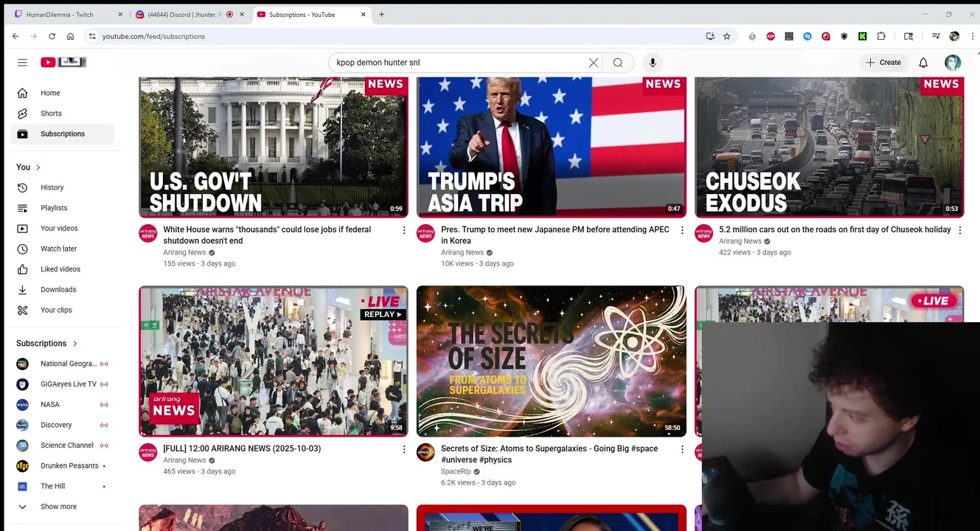The image size is (980, 531).
Task: Open Playlists in sidebar
Action: pyautogui.click(x=63, y=208)
